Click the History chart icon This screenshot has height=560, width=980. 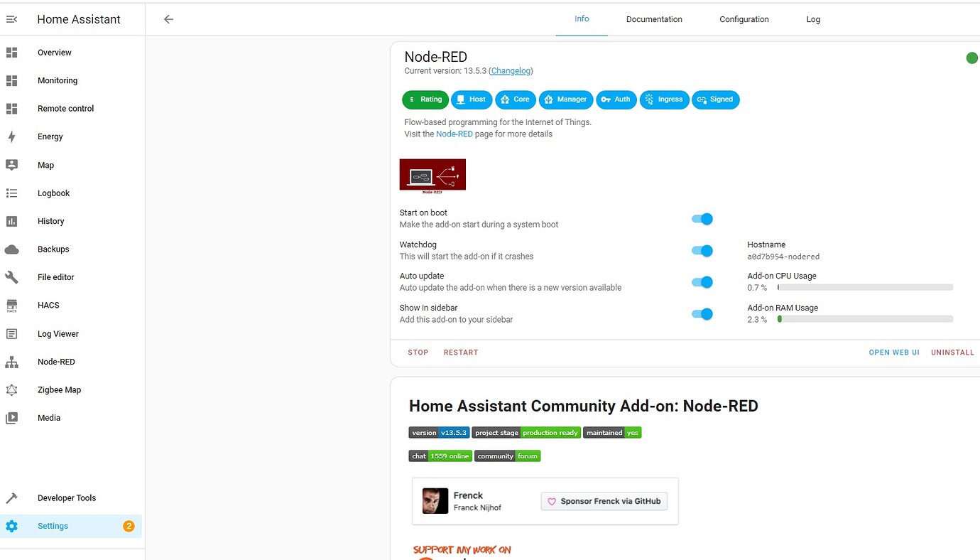tap(11, 221)
